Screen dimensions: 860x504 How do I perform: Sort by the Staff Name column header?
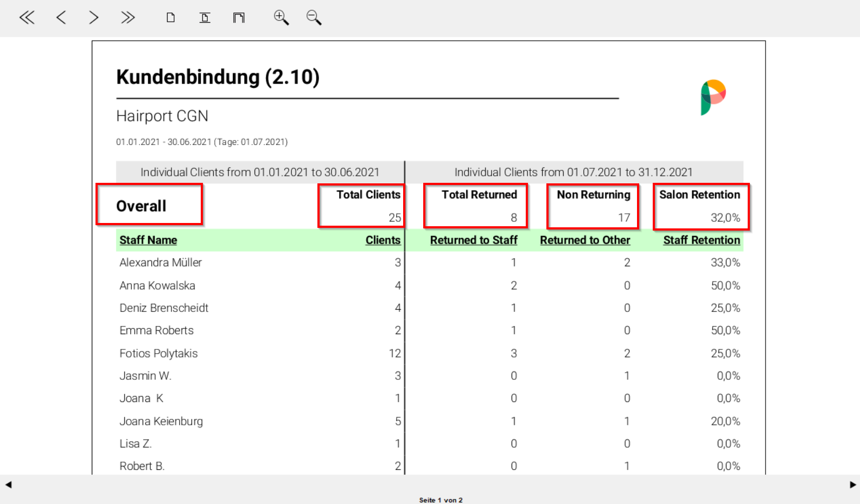tap(148, 240)
